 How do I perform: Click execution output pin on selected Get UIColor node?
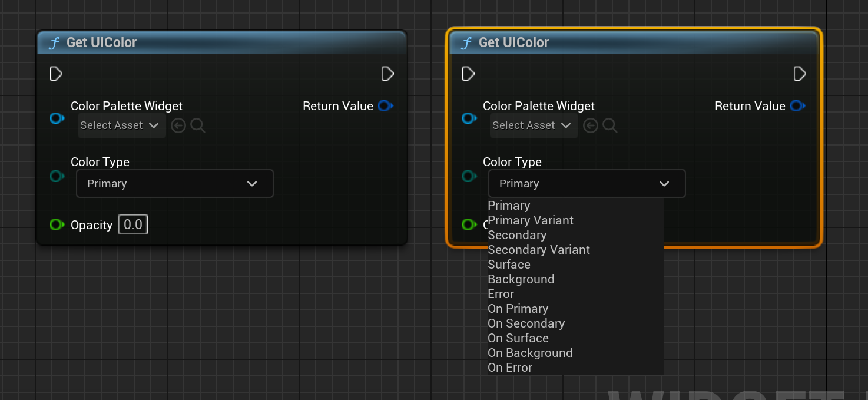800,74
